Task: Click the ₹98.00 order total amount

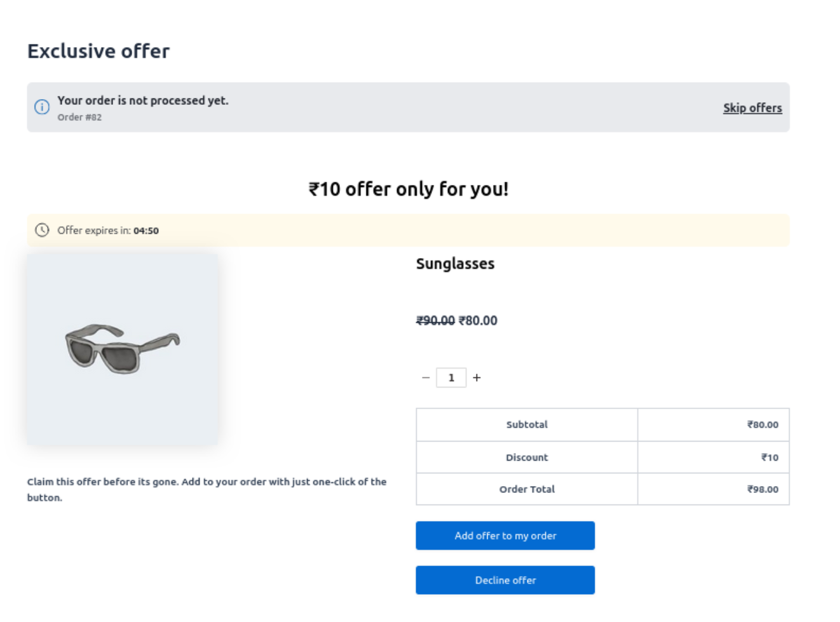Action: (x=762, y=489)
